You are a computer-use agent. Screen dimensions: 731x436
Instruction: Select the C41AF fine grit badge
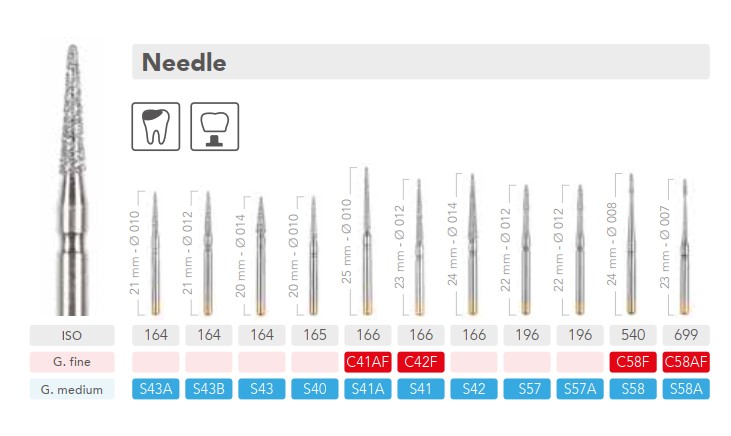tap(368, 362)
